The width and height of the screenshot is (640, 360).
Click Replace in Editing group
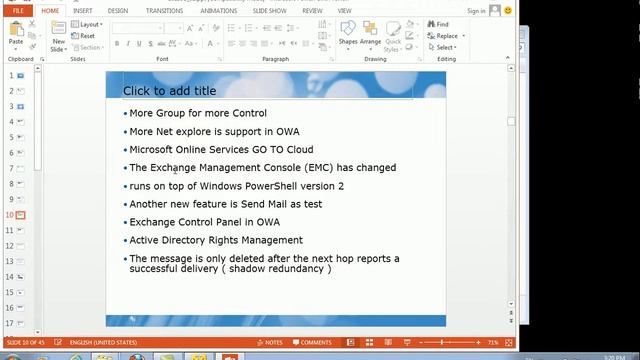click(x=442, y=36)
